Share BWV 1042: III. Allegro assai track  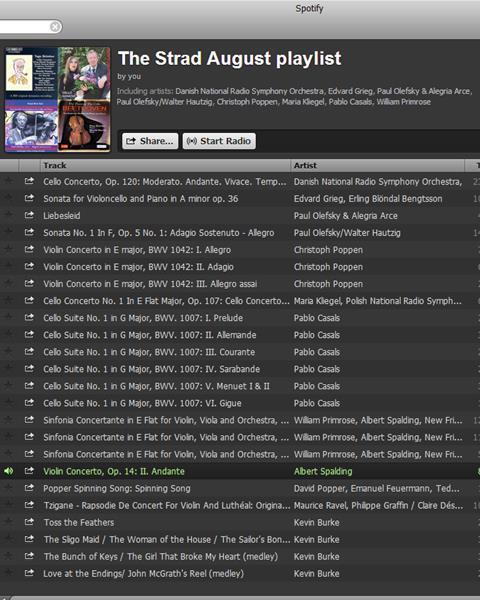pyautogui.click(x=29, y=283)
